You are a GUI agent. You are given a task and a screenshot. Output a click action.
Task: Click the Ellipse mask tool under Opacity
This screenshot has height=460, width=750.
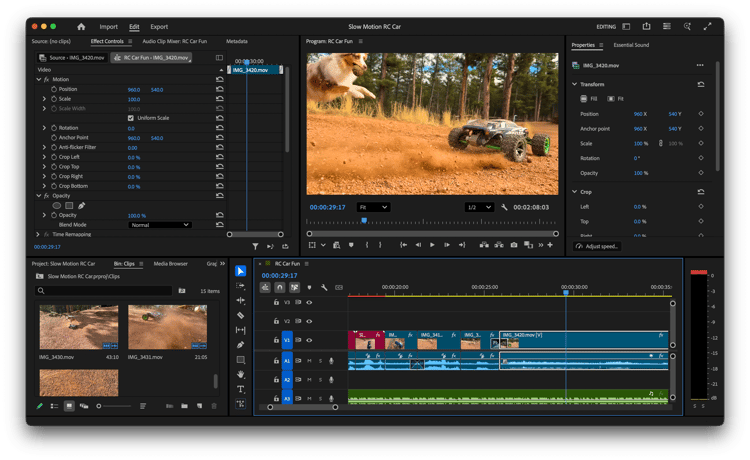click(x=56, y=206)
